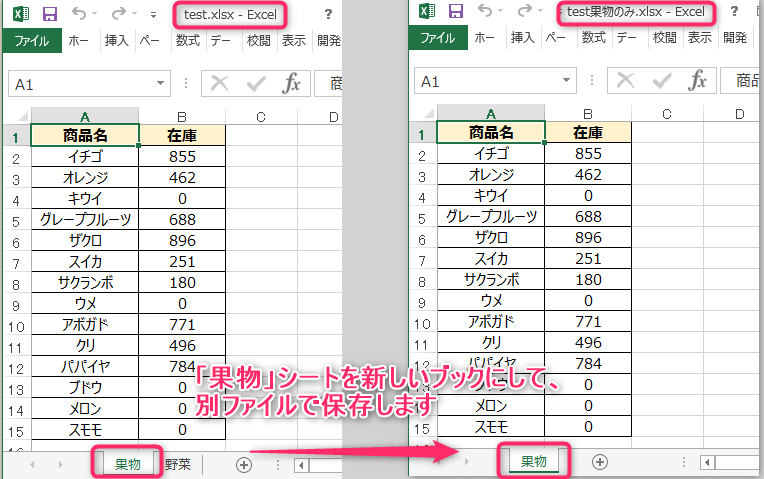Expand Name Box dropdown in right window
This screenshot has width=764, height=479.
566,80
